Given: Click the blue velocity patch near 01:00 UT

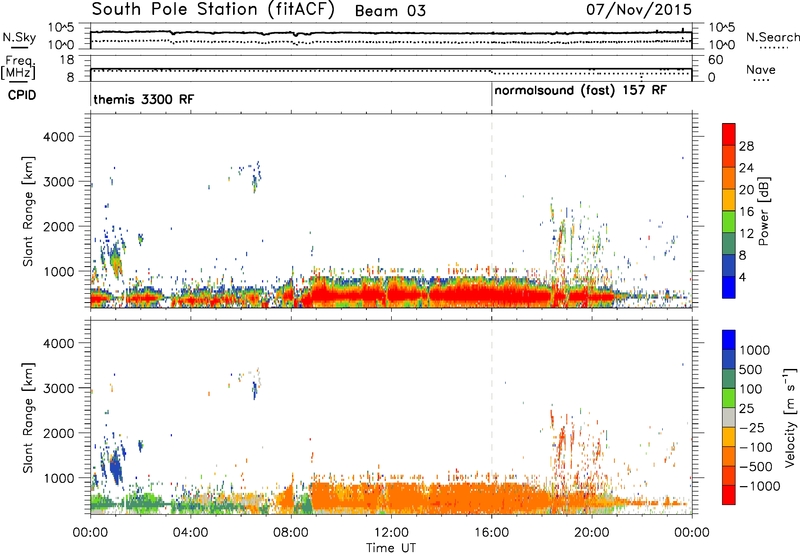Looking at the screenshot, I should (116, 466).
